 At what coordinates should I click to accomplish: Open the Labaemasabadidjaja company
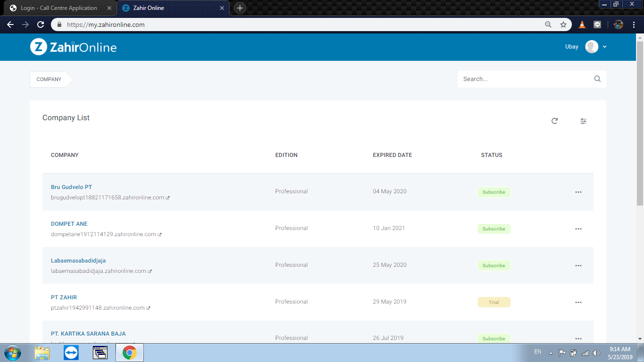(78, 261)
